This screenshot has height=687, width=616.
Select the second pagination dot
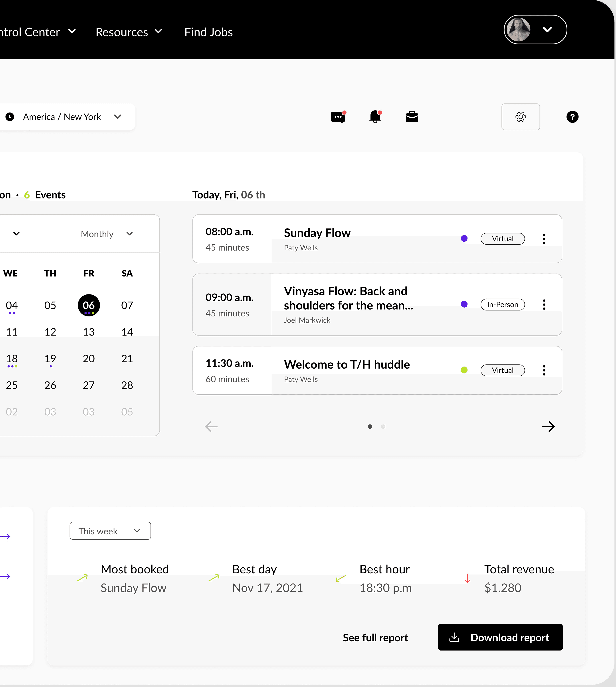[x=383, y=426]
